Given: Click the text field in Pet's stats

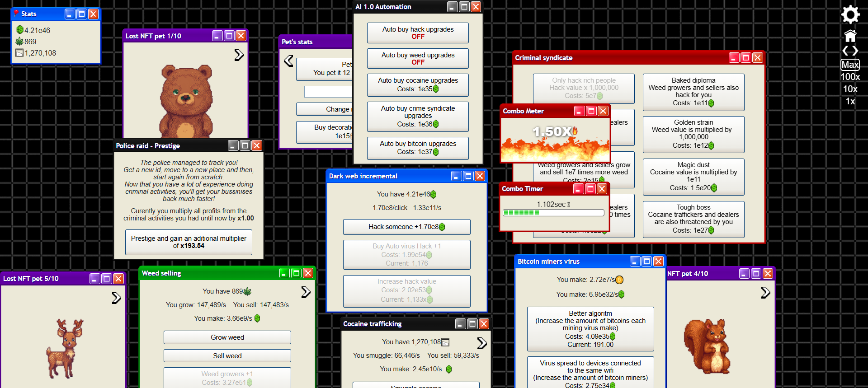Looking at the screenshot, I should tap(328, 92).
